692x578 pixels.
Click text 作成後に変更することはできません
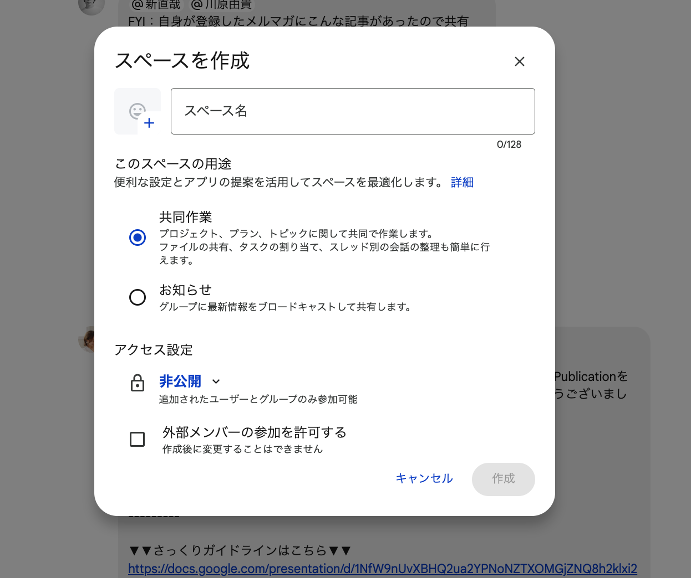click(243, 449)
